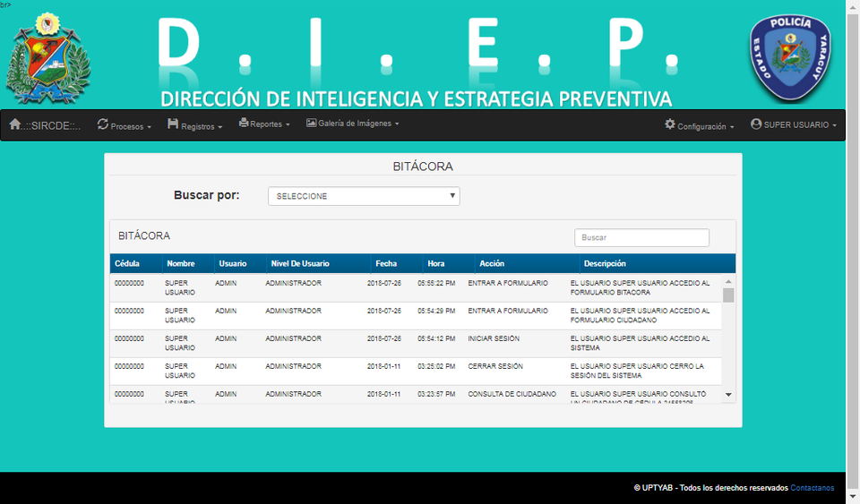Click the SUPER USUARIO user avatar icon
Image resolution: width=860 pixels, height=504 pixels.
(x=756, y=124)
